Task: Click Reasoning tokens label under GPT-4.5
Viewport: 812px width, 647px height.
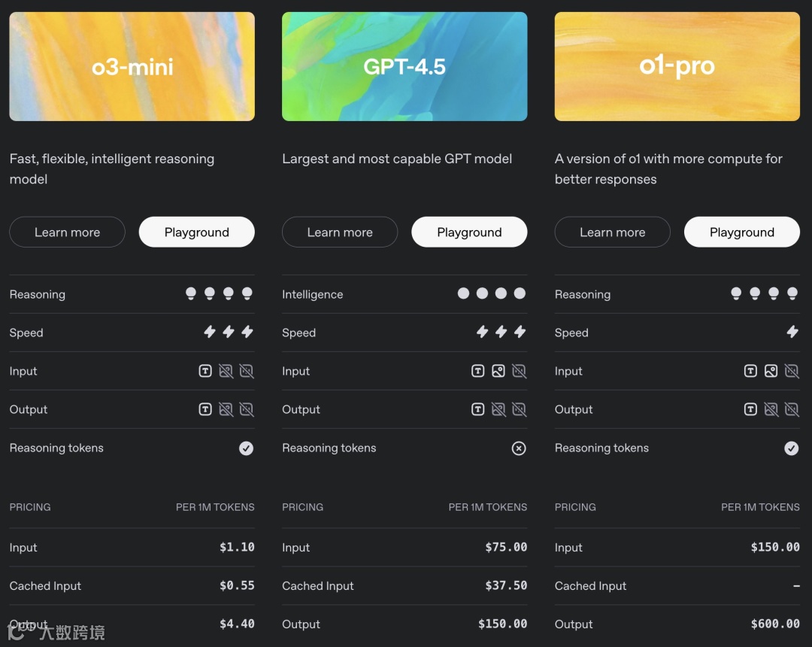Action: tap(329, 448)
